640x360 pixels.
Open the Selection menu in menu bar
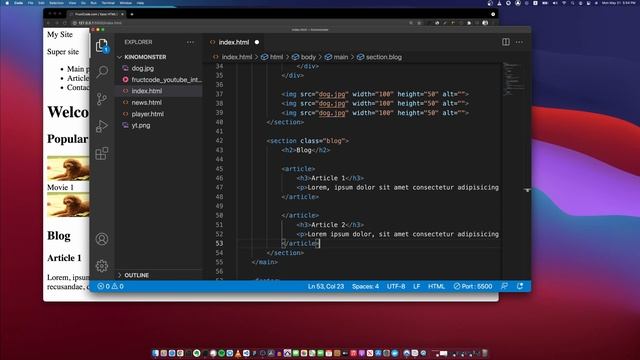(x=56, y=3)
